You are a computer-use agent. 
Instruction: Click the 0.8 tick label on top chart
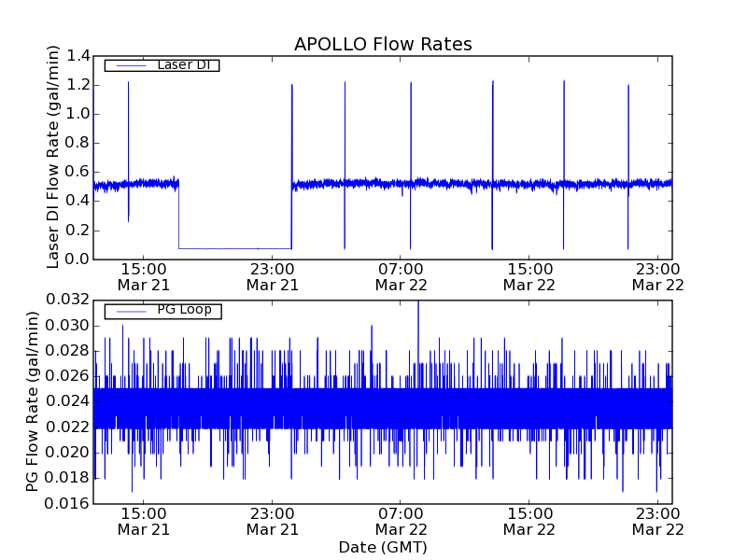(x=78, y=144)
